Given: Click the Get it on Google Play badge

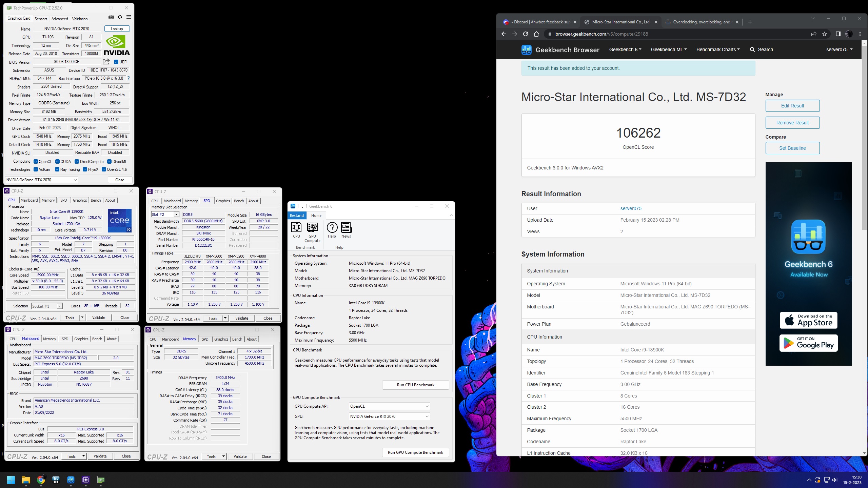Looking at the screenshot, I should pos(808,343).
